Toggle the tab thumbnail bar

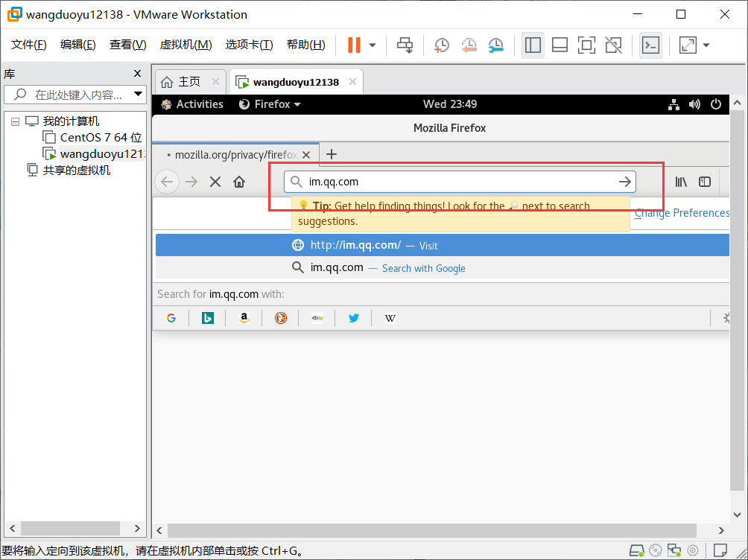tap(560, 45)
